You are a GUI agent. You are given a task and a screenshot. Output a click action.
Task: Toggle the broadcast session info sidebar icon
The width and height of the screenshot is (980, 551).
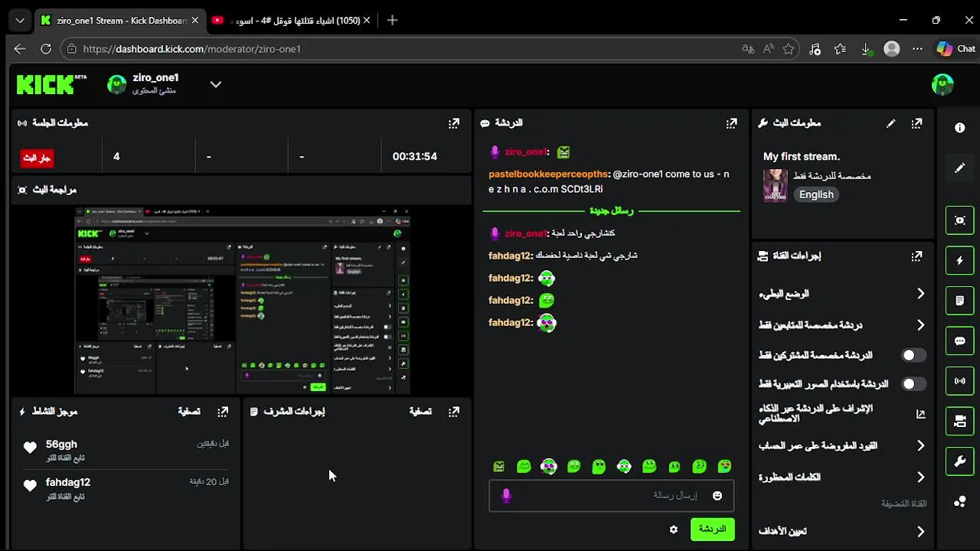960,380
